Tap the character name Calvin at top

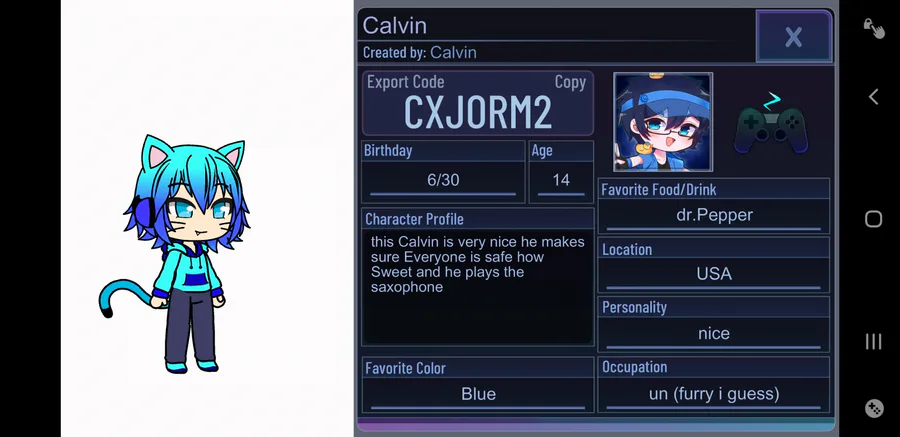394,25
